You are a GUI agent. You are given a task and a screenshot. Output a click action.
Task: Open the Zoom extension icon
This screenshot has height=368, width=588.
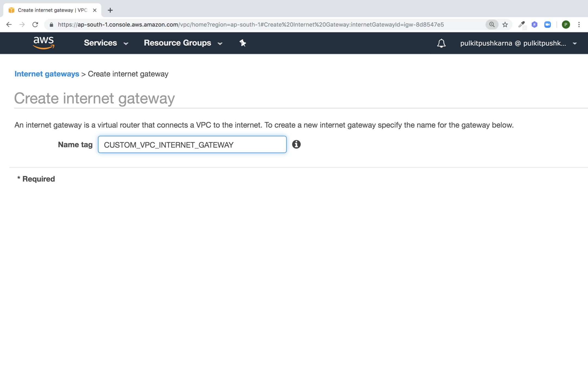[x=547, y=25]
